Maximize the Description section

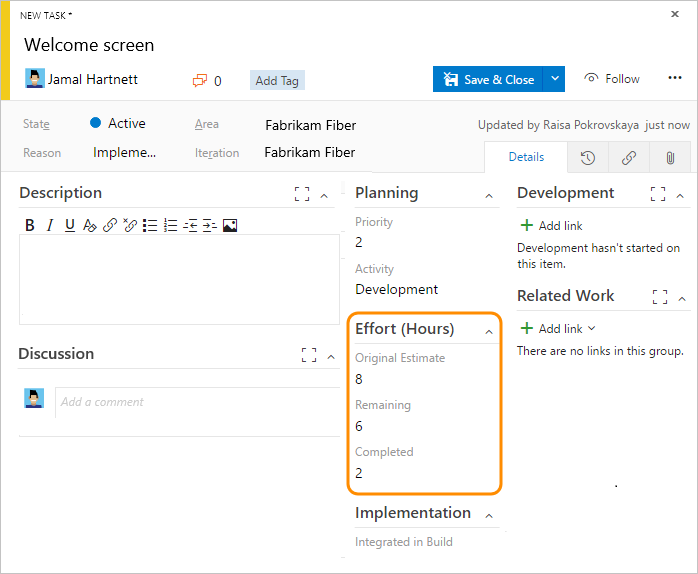(x=302, y=194)
